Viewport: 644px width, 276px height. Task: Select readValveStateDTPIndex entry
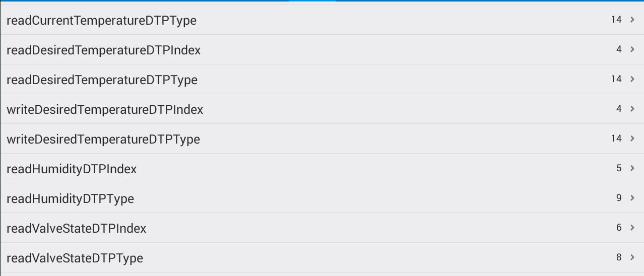[x=76, y=229]
